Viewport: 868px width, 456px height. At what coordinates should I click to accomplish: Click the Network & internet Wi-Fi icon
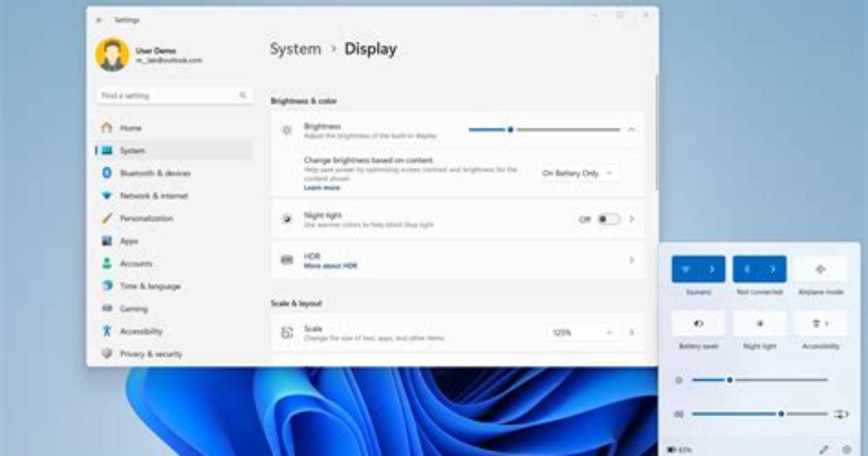[x=107, y=195]
